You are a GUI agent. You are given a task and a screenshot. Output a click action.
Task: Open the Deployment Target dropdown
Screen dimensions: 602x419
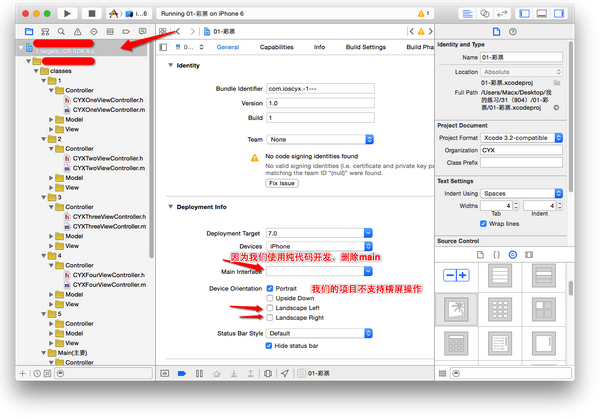319,233
